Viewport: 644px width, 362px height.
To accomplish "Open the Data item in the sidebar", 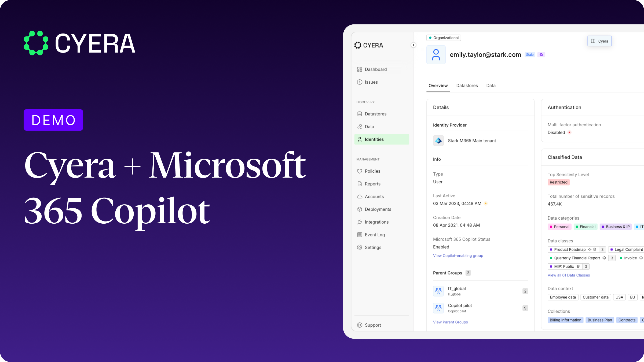I will click(382, 127).
